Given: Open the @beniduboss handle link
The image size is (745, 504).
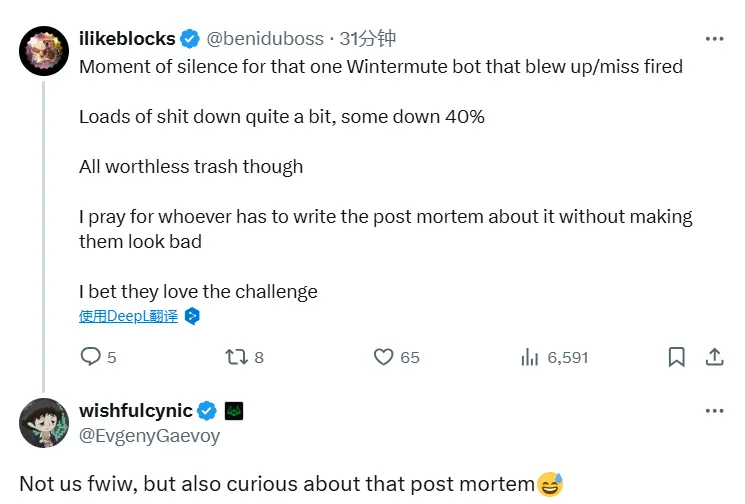Looking at the screenshot, I should (x=265, y=39).
